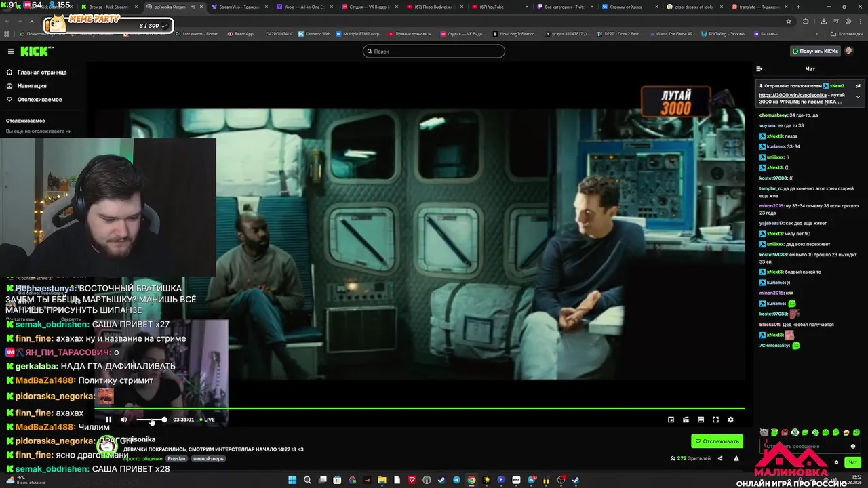
Task: Jump to LIVE in the player
Action: pos(207,420)
